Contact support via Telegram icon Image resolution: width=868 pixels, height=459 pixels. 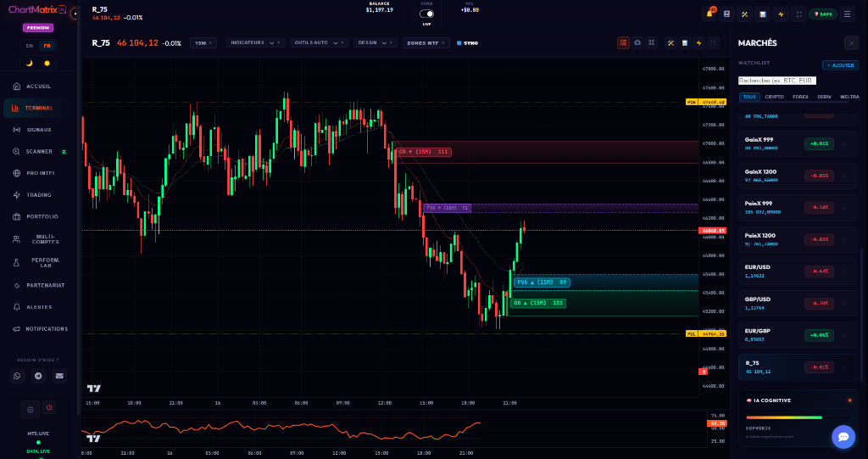(x=38, y=376)
